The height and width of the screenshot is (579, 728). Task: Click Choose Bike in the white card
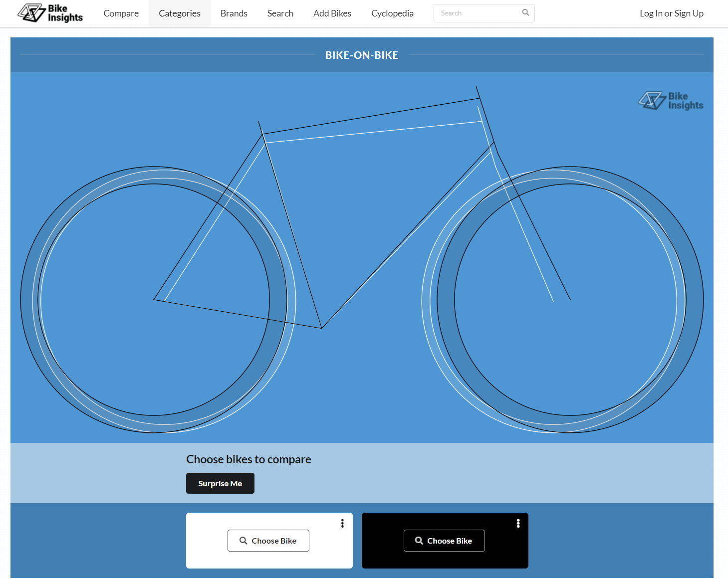[x=268, y=541]
